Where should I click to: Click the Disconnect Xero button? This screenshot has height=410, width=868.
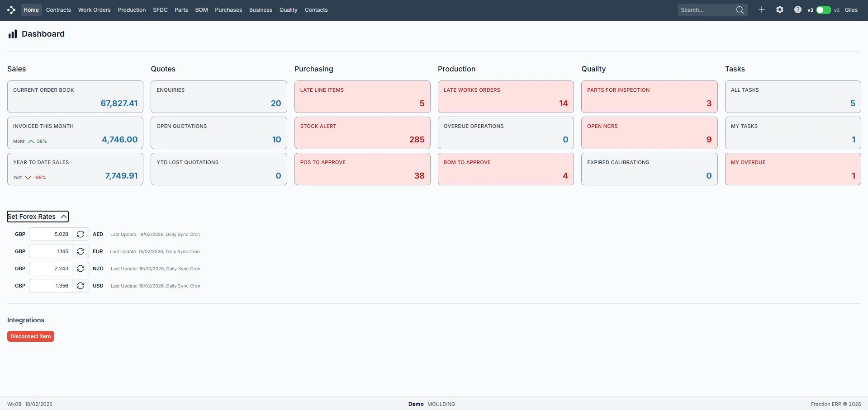pyautogui.click(x=31, y=336)
